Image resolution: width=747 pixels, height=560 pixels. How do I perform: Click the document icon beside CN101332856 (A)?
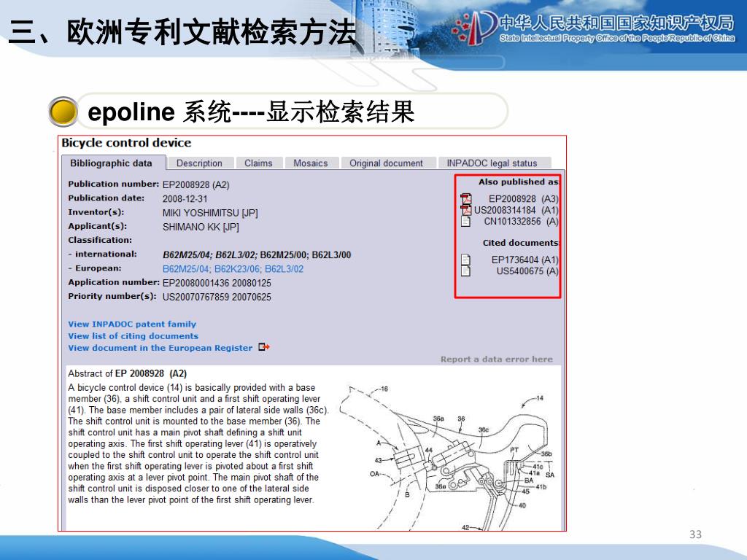466,222
